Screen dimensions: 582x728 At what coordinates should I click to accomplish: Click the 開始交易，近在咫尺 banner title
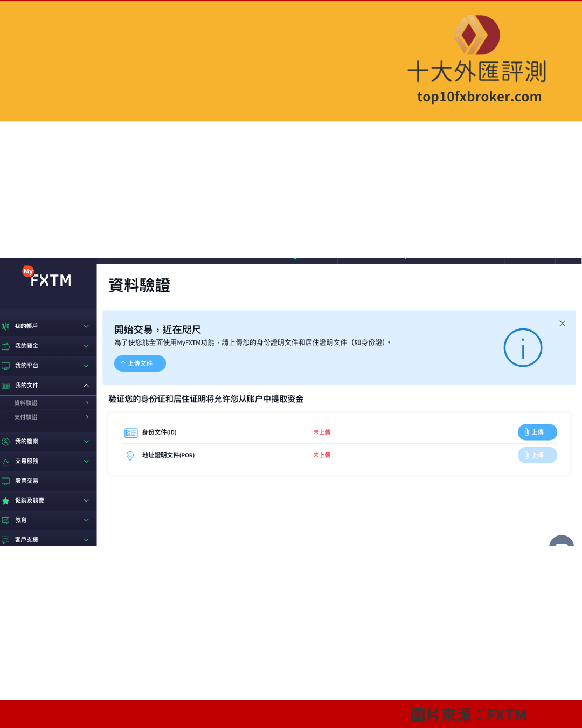pyautogui.click(x=157, y=329)
